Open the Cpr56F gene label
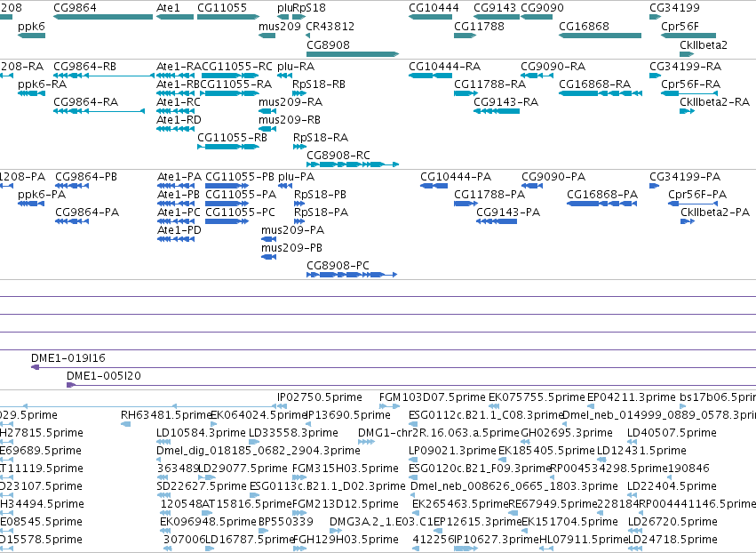Image resolution: width=756 pixels, height=553 pixels. tap(680, 27)
